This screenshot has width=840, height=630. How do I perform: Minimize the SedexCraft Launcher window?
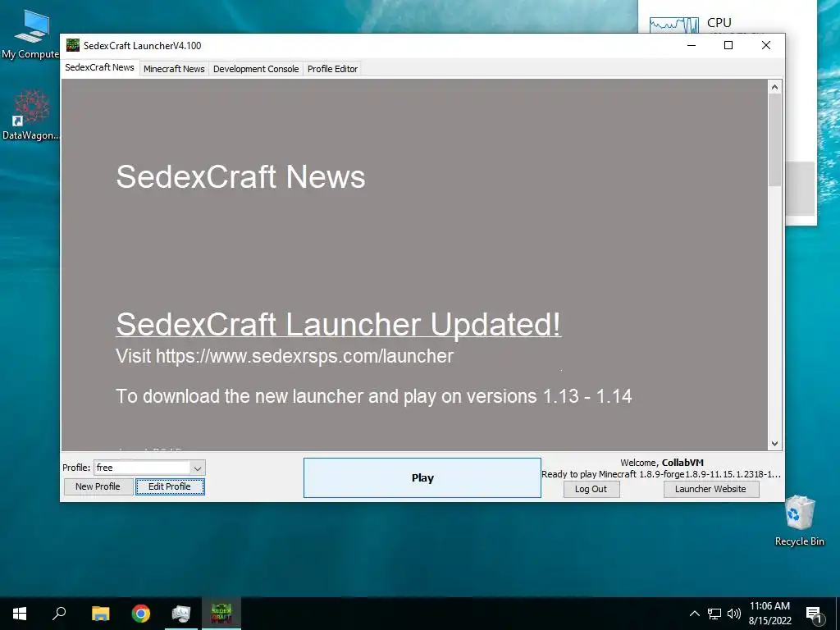point(692,46)
